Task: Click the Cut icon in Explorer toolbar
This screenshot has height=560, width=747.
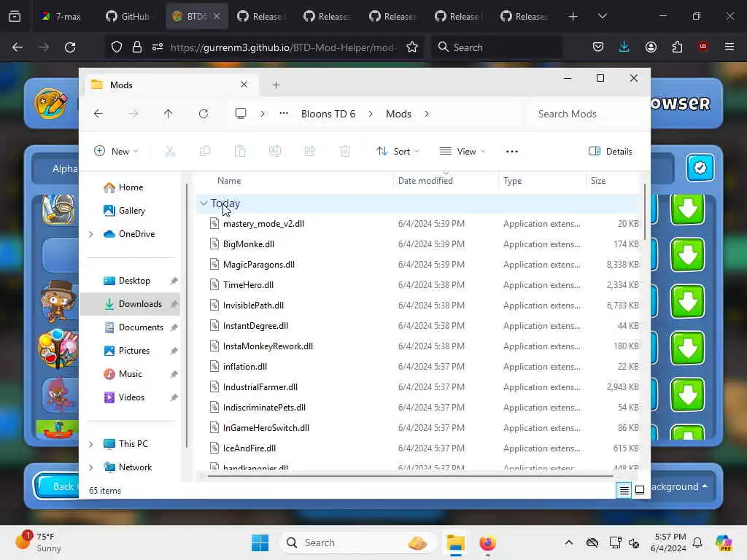Action: click(x=170, y=152)
